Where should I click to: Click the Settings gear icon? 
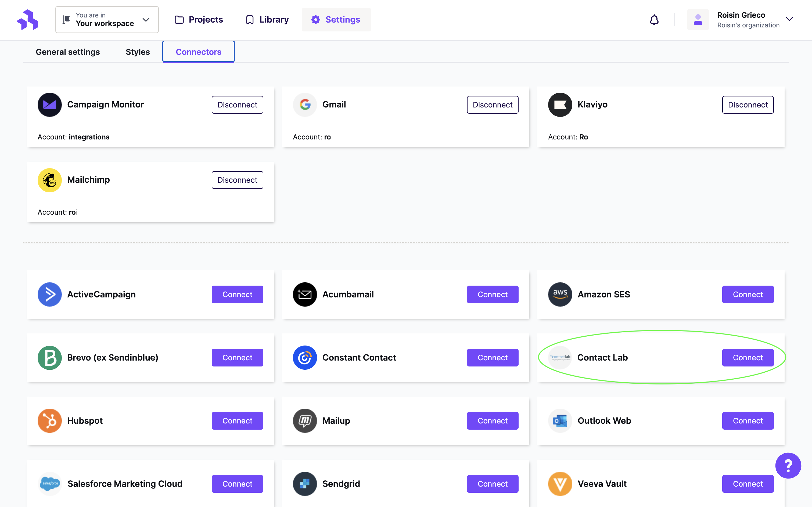(315, 19)
